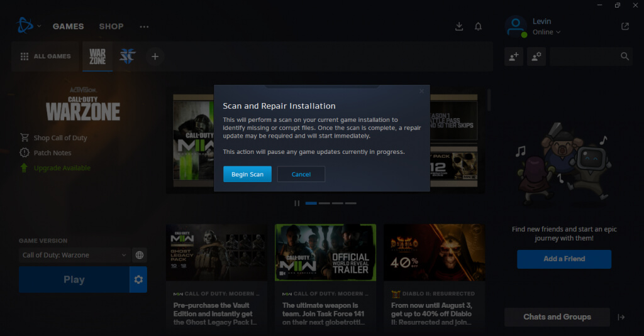Click the Warzone game logo
Screen dimensions: 644x336
pos(83,105)
